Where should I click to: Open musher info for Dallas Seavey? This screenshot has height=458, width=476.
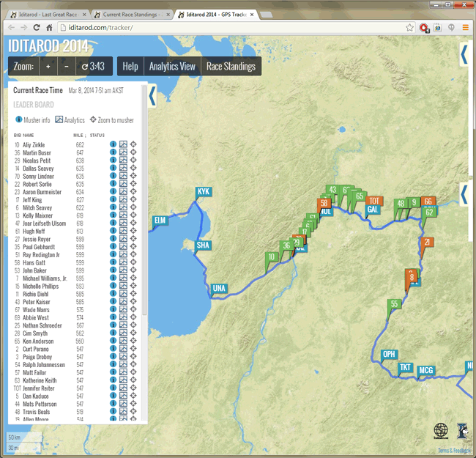pyautogui.click(x=113, y=168)
